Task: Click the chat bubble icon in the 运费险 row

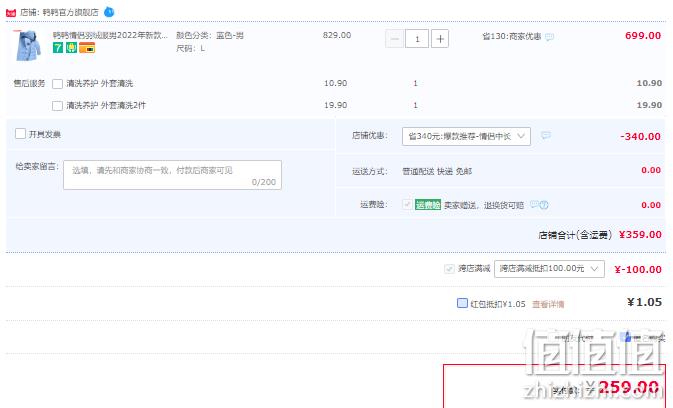Action: coord(534,204)
